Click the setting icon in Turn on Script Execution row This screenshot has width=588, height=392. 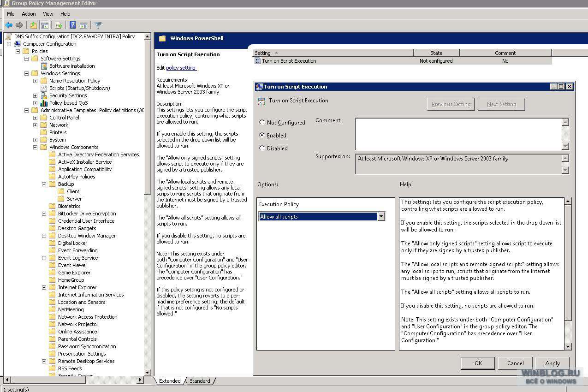click(258, 61)
